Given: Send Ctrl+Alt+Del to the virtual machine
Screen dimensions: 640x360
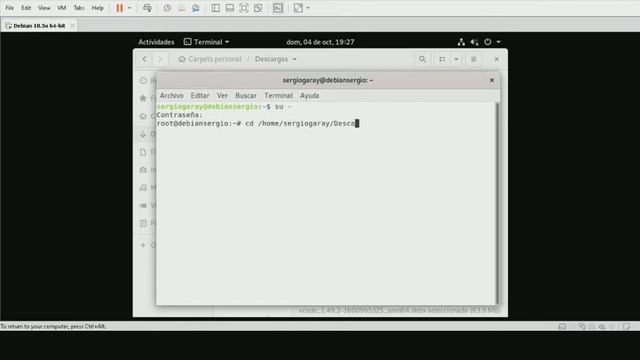Looking at the screenshot, I should (x=147, y=8).
